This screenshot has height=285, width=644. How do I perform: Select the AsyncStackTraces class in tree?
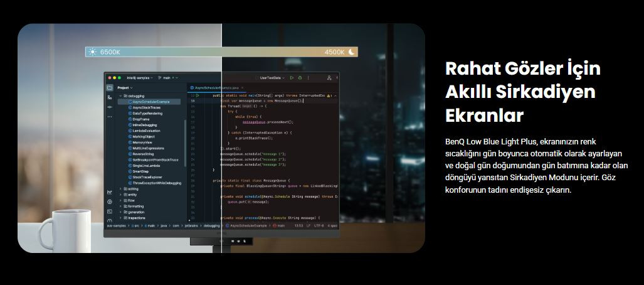(x=145, y=107)
